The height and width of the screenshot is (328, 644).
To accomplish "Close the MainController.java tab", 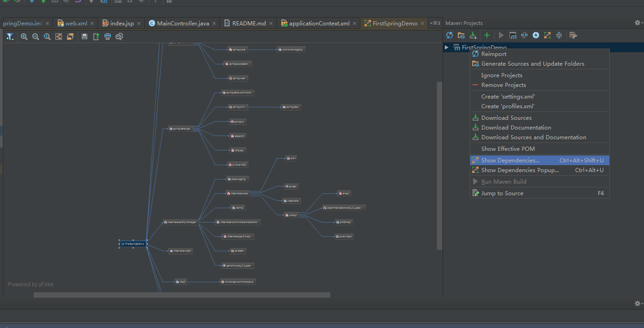I will 214,23.
